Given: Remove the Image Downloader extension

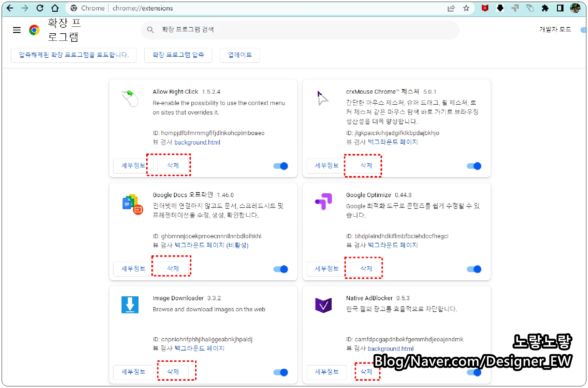Looking at the screenshot, I should coord(173,372).
